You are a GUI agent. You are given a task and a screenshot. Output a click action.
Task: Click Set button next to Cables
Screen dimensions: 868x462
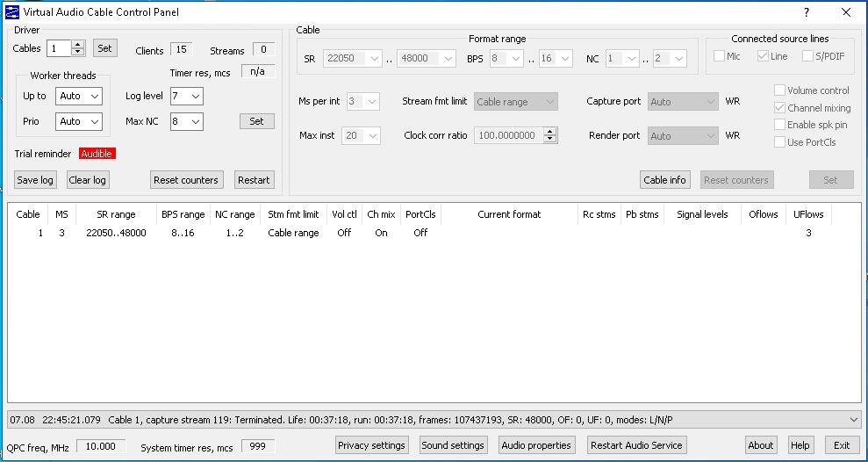[104, 48]
